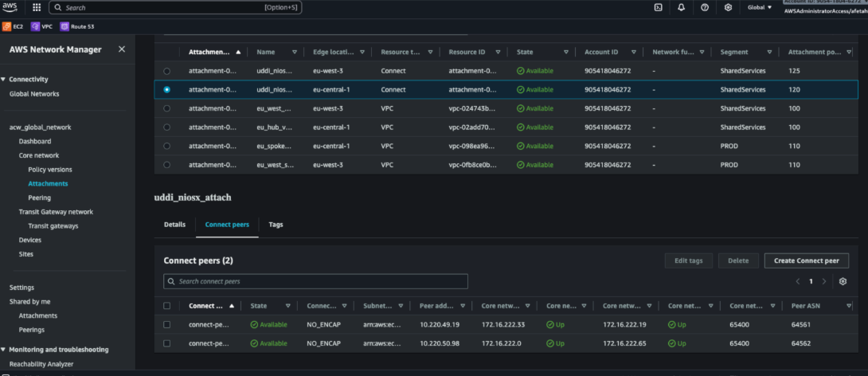Open acw_global_network in sidebar
The image size is (868, 376).
pyautogui.click(x=41, y=127)
